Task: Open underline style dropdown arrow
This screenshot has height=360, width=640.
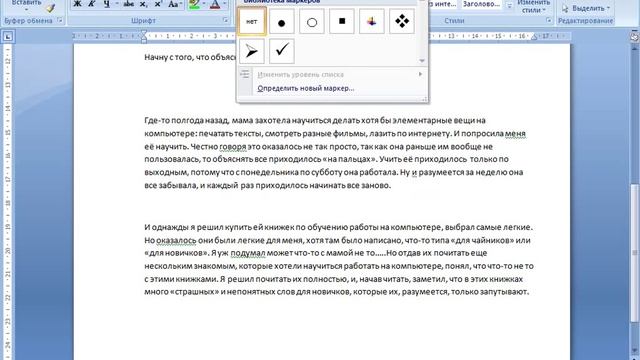Action: tap(116, 4)
